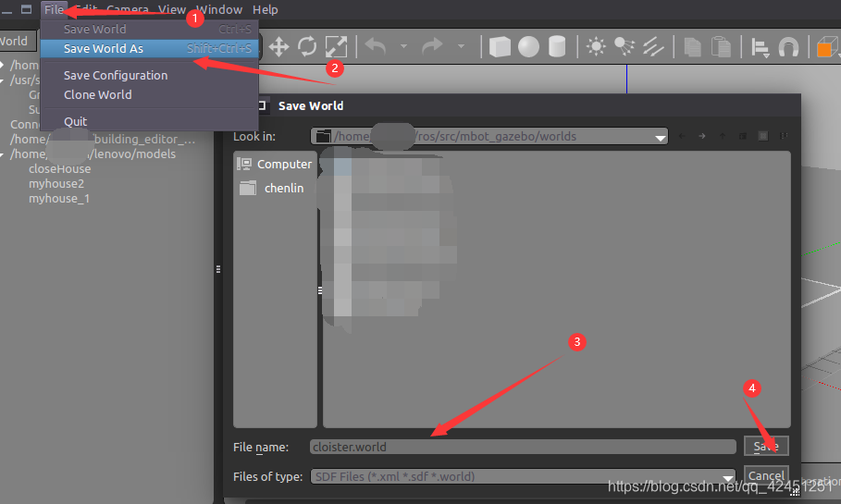This screenshot has height=504, width=841.
Task: Click the Save World dialog window icon
Action: click(261, 105)
